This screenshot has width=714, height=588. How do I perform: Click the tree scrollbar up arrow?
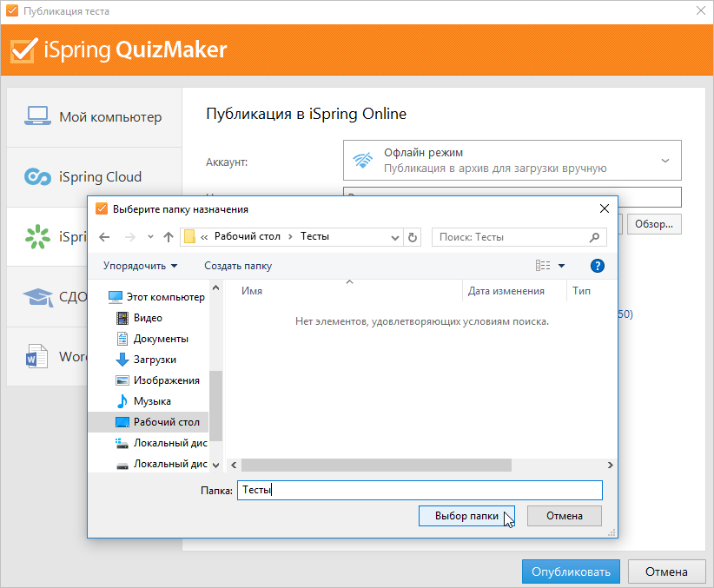(x=215, y=287)
